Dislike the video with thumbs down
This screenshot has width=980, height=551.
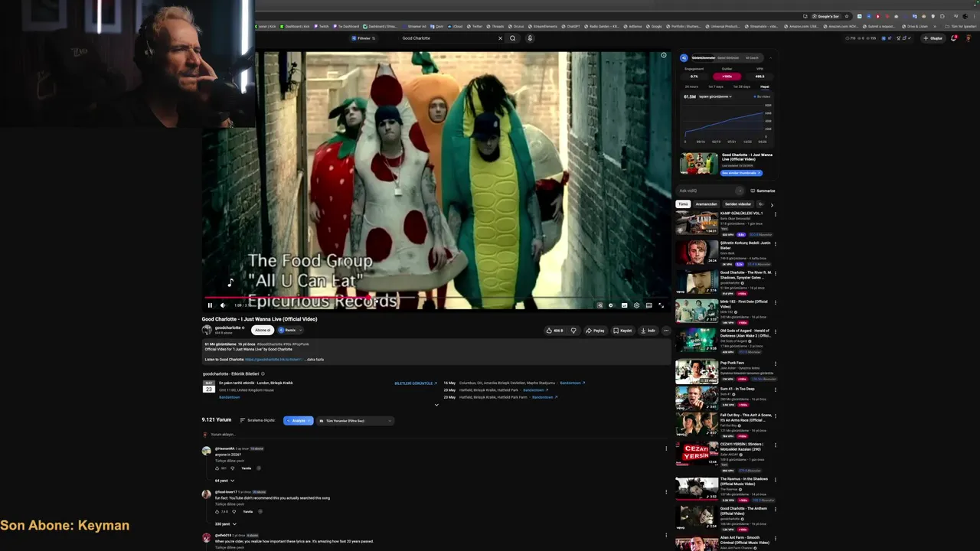tap(573, 331)
